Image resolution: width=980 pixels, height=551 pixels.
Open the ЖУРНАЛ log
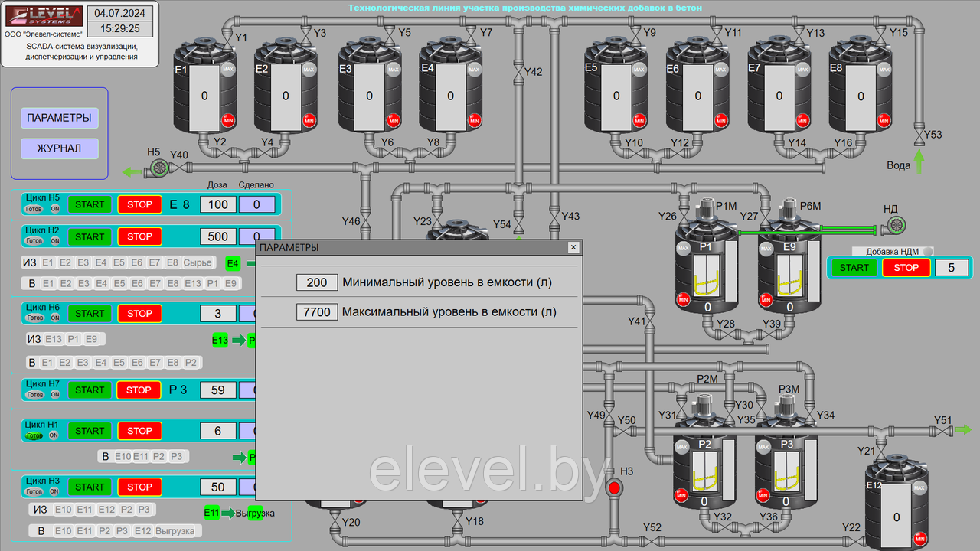tap(59, 148)
